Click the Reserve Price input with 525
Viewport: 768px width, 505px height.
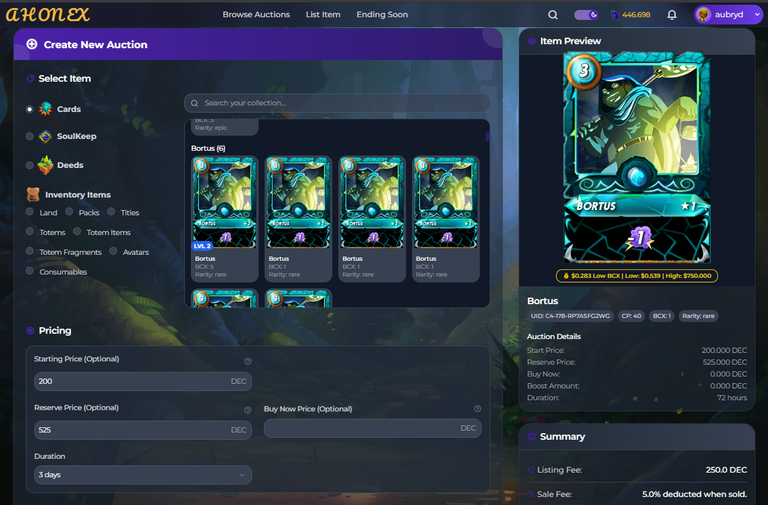coord(143,430)
